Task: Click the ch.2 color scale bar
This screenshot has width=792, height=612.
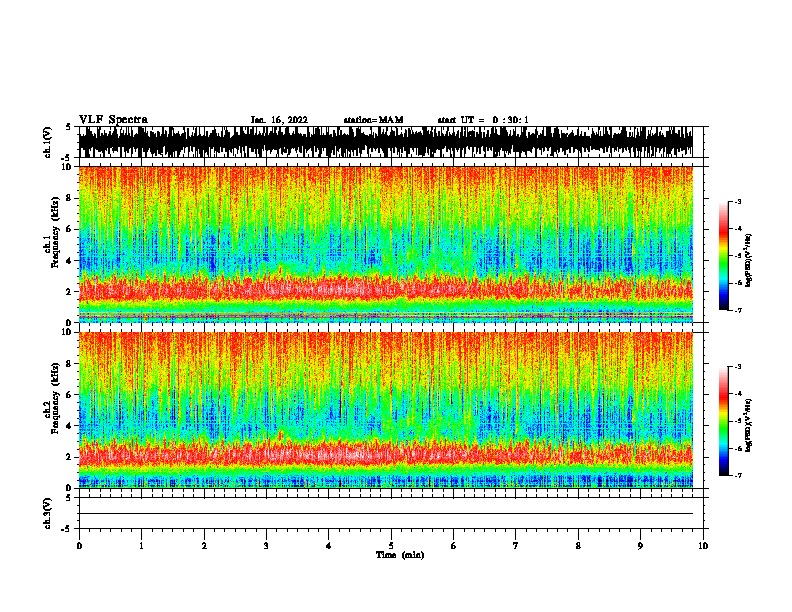Action: [x=723, y=421]
